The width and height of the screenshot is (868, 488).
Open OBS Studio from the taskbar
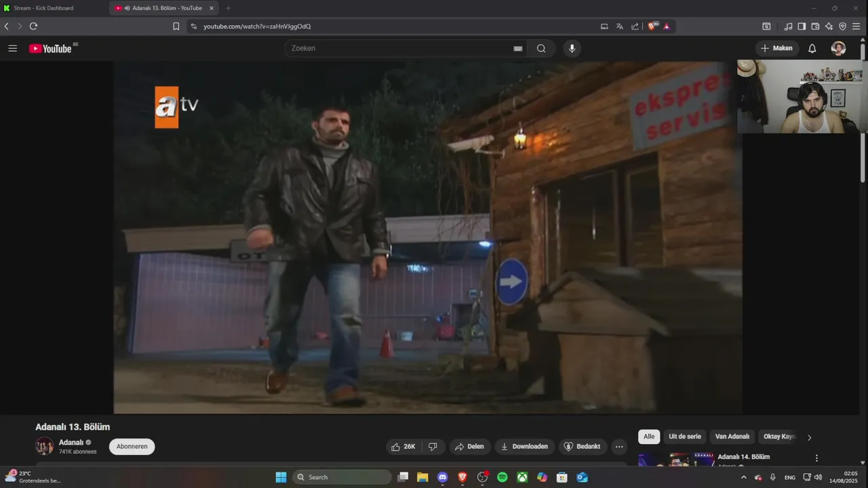coord(482,477)
